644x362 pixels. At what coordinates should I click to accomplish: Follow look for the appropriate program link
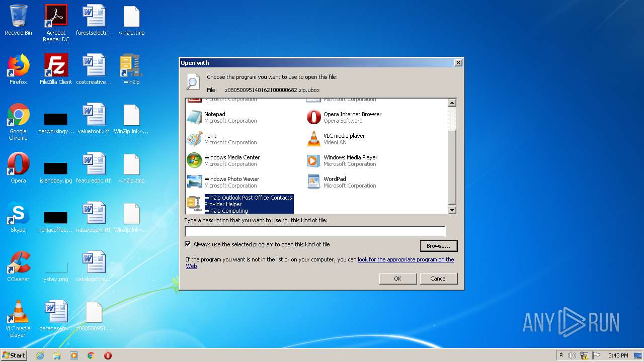tap(406, 259)
